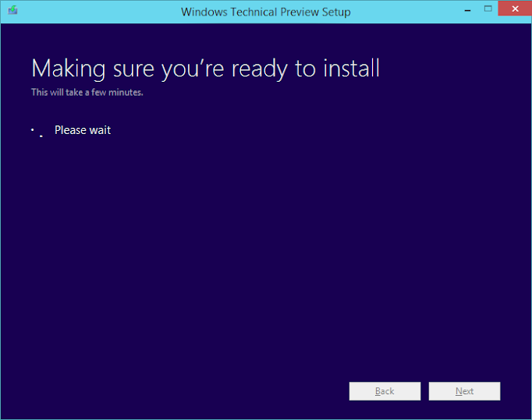Maximize the Setup window
The height and width of the screenshot is (420, 532).
[x=488, y=9]
